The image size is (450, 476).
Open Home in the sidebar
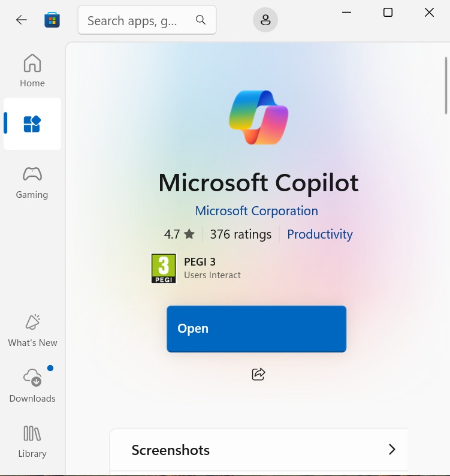pyautogui.click(x=32, y=70)
